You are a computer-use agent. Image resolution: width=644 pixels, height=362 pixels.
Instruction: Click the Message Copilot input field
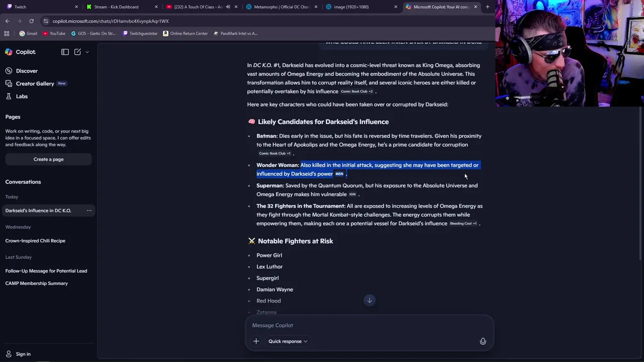coord(369,325)
